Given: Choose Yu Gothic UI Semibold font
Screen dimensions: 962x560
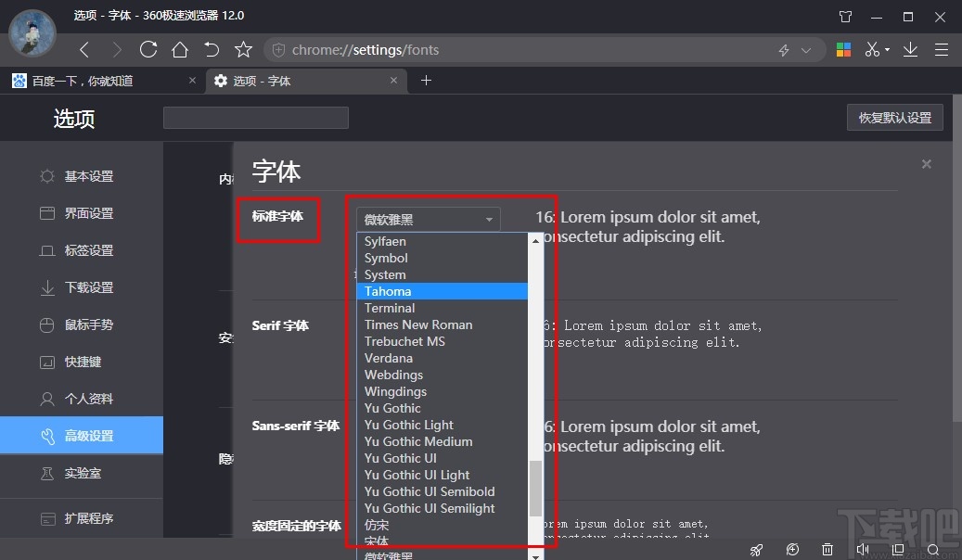Looking at the screenshot, I should (443, 491).
